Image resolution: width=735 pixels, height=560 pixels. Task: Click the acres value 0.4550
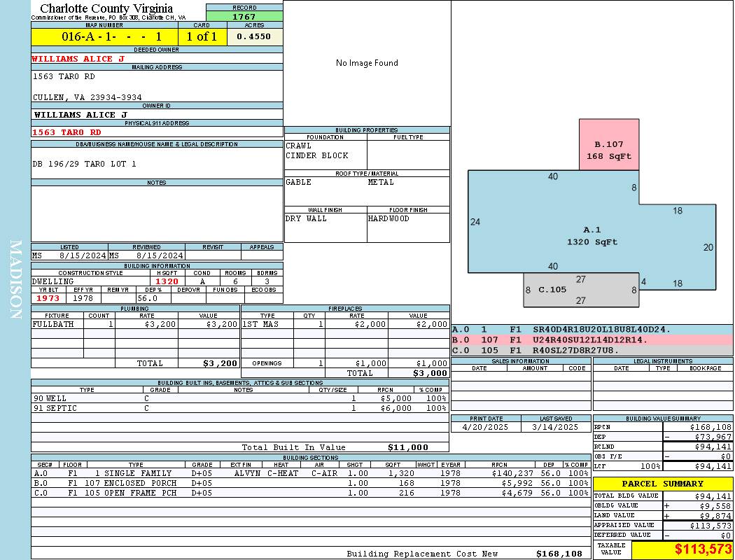click(x=255, y=36)
